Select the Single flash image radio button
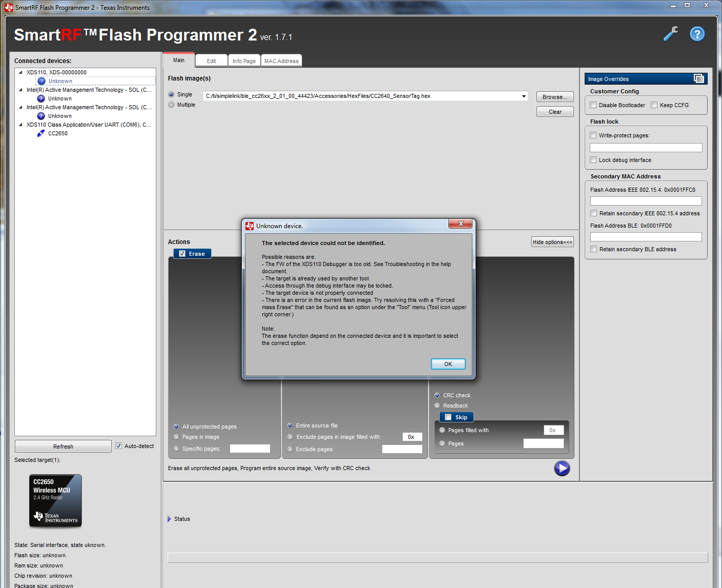The width and height of the screenshot is (722, 588). (x=171, y=94)
